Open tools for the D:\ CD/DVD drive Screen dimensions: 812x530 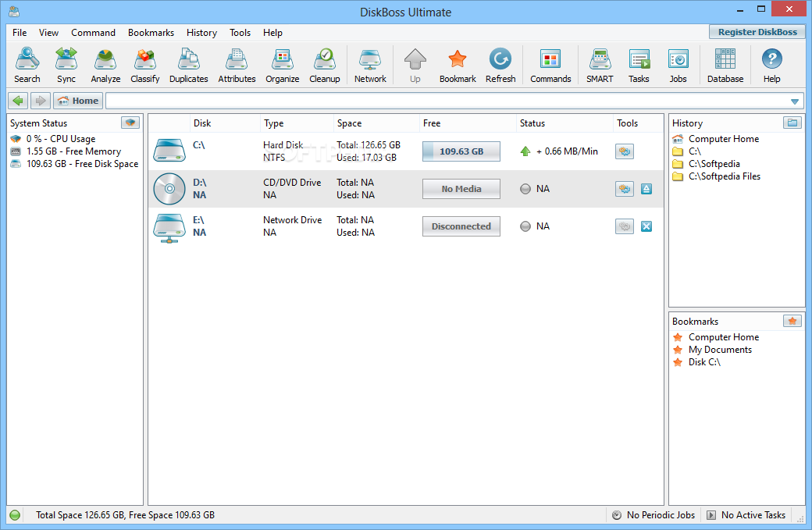tap(625, 189)
